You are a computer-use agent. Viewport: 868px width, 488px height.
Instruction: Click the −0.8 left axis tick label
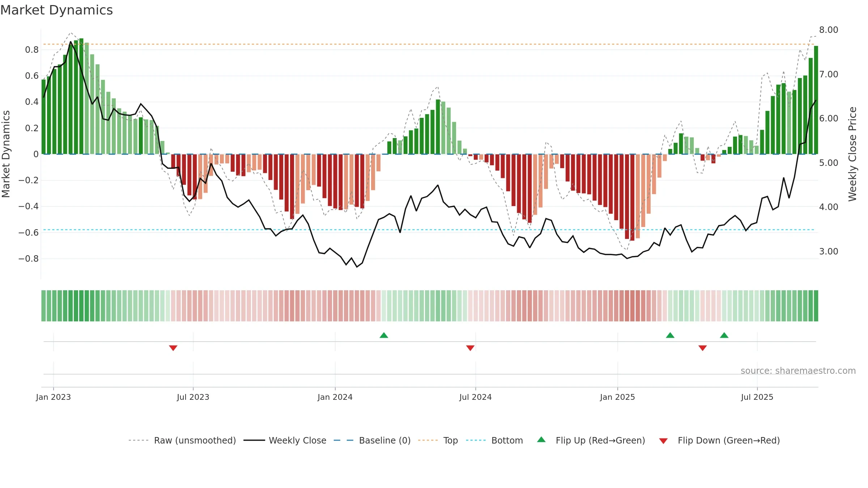coord(29,258)
